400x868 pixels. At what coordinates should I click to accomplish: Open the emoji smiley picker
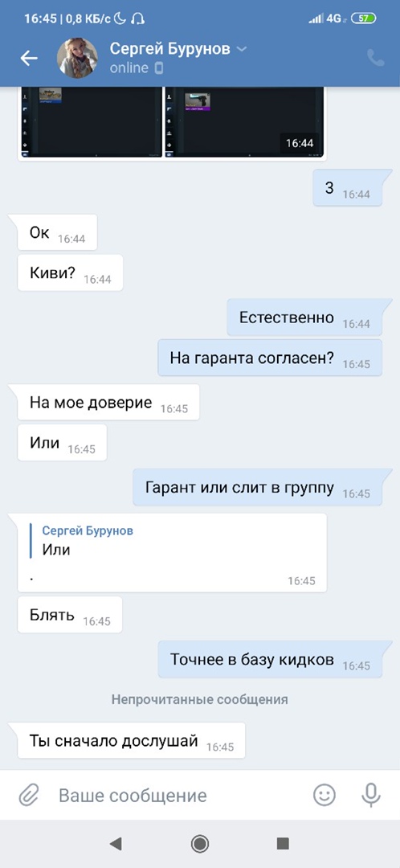point(324,796)
